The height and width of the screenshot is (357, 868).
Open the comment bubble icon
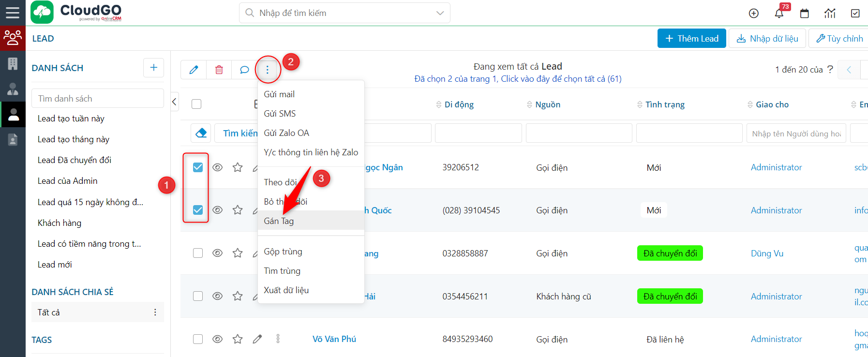click(x=244, y=70)
